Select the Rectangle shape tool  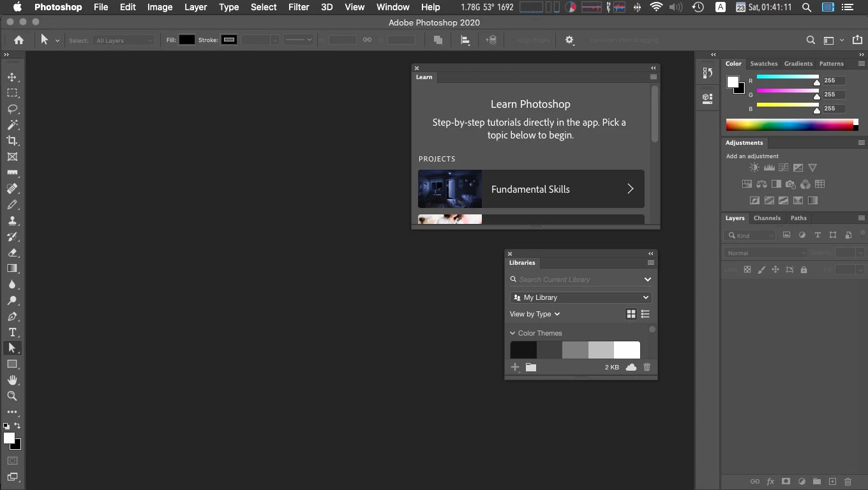[x=12, y=364]
